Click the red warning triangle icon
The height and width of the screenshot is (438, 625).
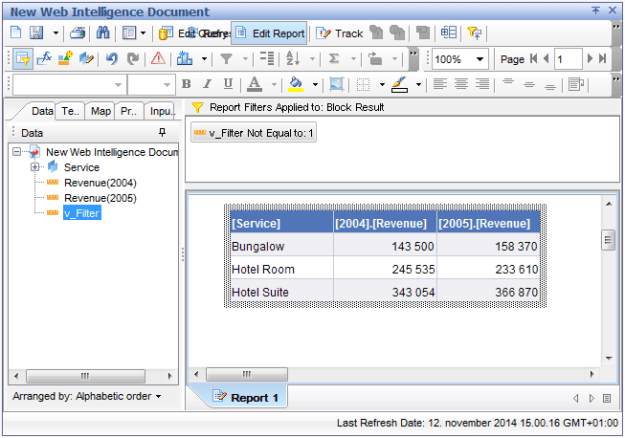point(158,59)
